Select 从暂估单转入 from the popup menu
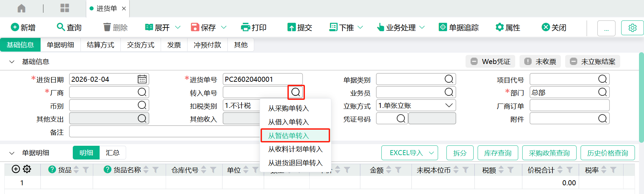This screenshot has width=644, height=194. click(288, 136)
